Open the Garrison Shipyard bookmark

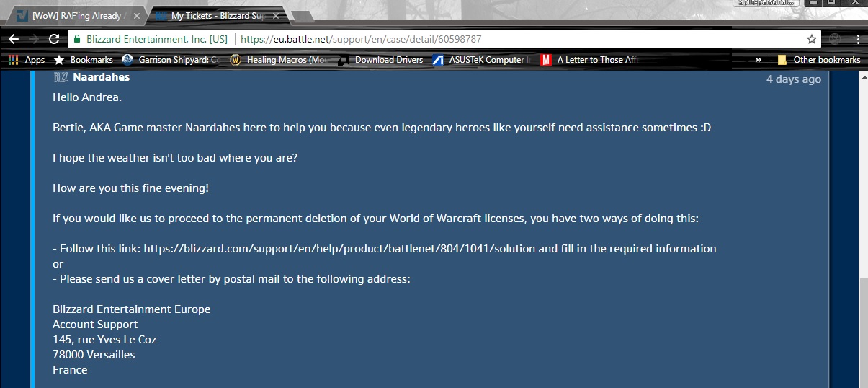[x=170, y=60]
